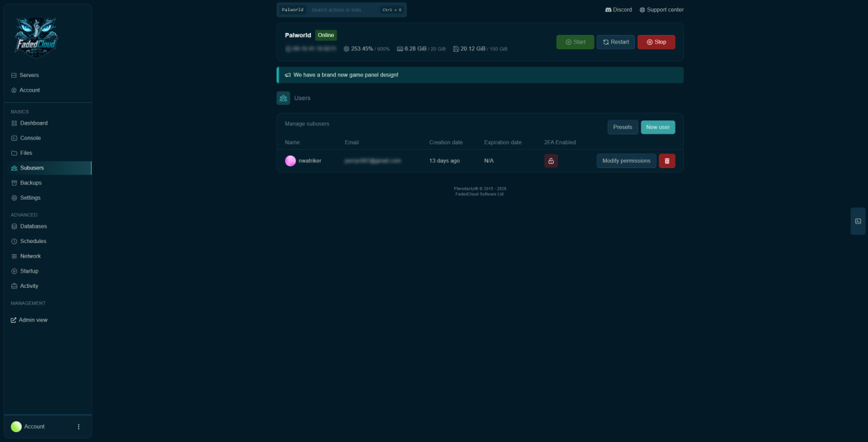Click the Online status badge
The width and height of the screenshot is (868, 442).
tap(325, 35)
